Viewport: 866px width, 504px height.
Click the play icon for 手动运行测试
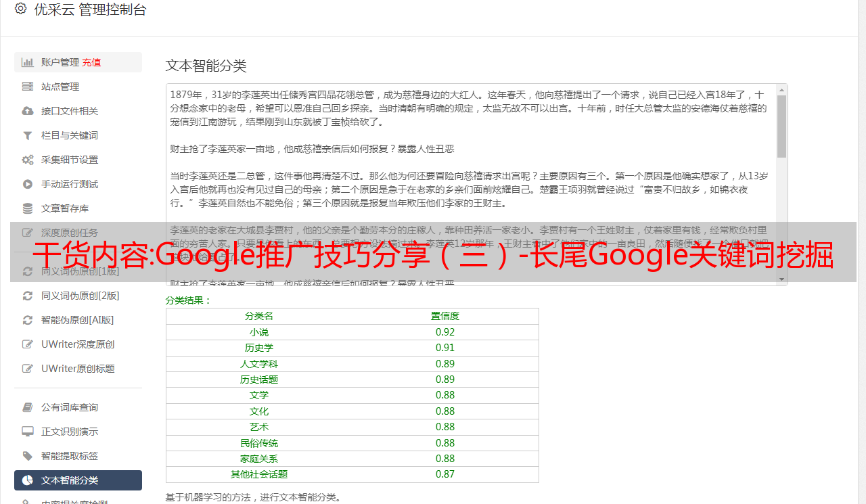[x=28, y=184]
